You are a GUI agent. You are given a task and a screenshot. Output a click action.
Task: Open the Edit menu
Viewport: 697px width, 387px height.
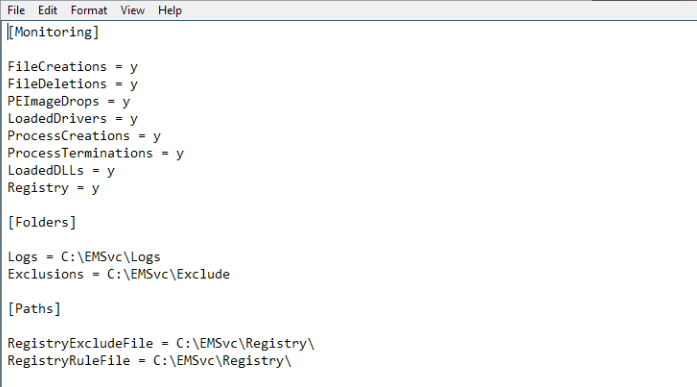pos(48,10)
